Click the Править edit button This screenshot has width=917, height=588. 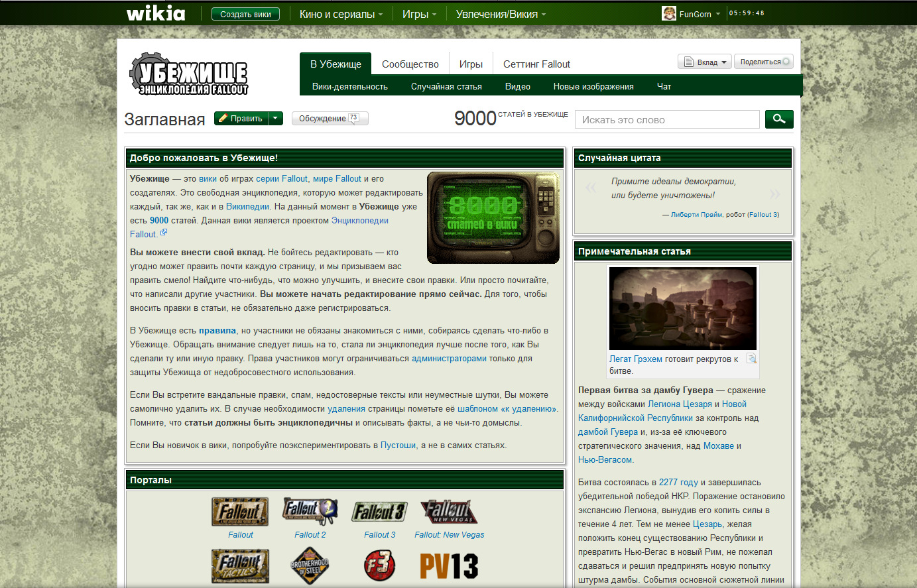point(241,118)
